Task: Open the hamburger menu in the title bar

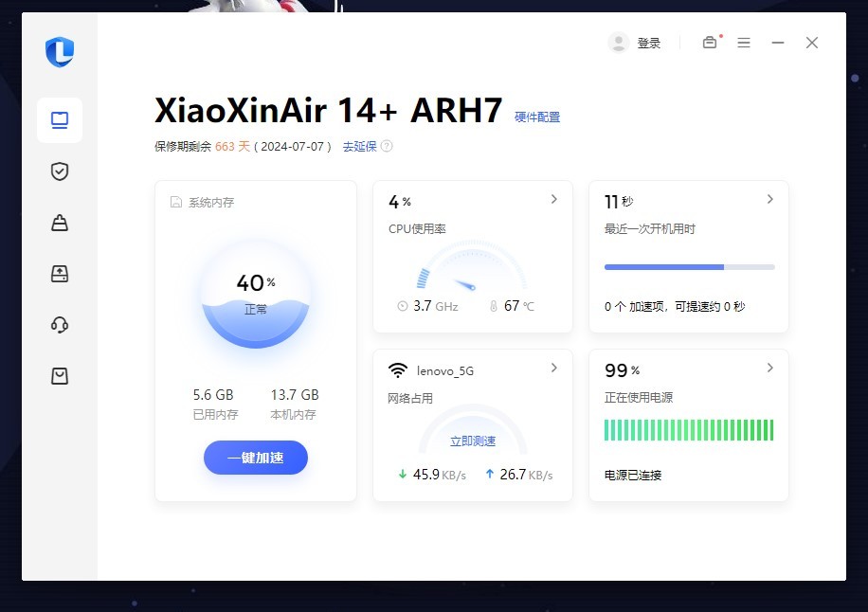Action: point(744,43)
